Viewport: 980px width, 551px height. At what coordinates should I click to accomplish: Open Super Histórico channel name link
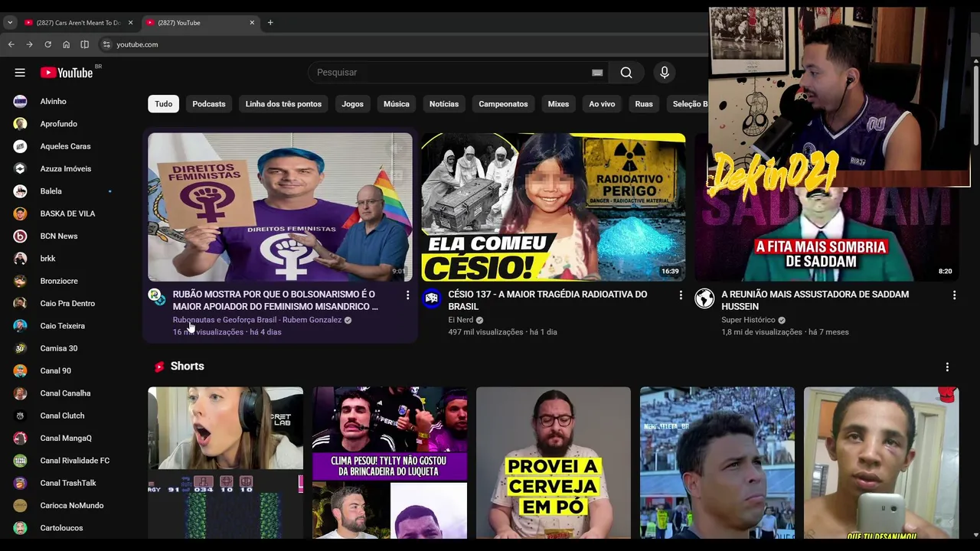pyautogui.click(x=748, y=320)
